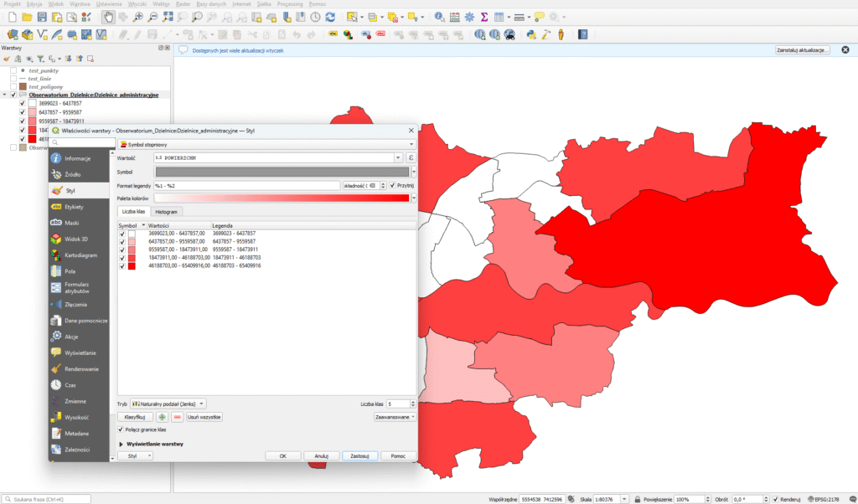Open the Python console icon in toolbar
Screen dimensions: 858x504
pyautogui.click(x=530, y=34)
